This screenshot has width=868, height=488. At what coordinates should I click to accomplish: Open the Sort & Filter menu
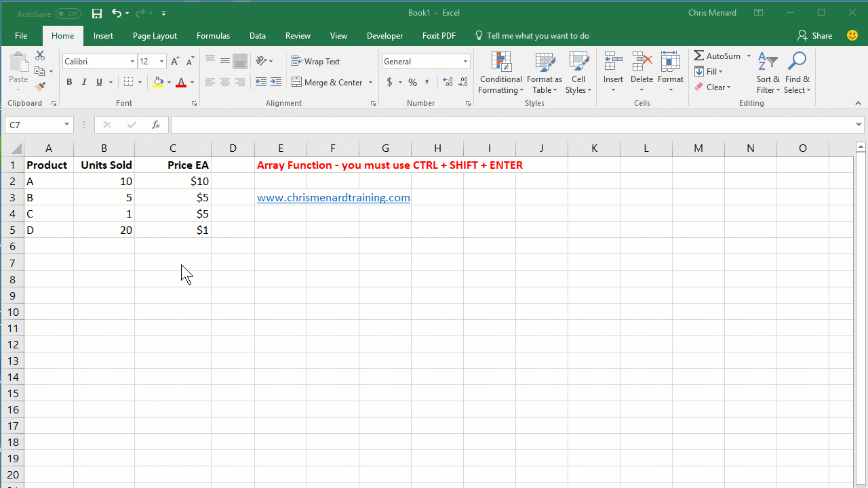[768, 73]
